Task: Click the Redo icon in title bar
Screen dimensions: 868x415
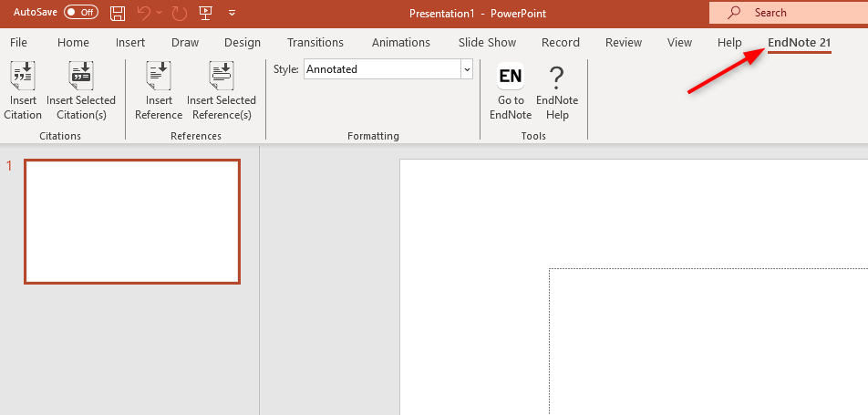Action: pos(180,13)
